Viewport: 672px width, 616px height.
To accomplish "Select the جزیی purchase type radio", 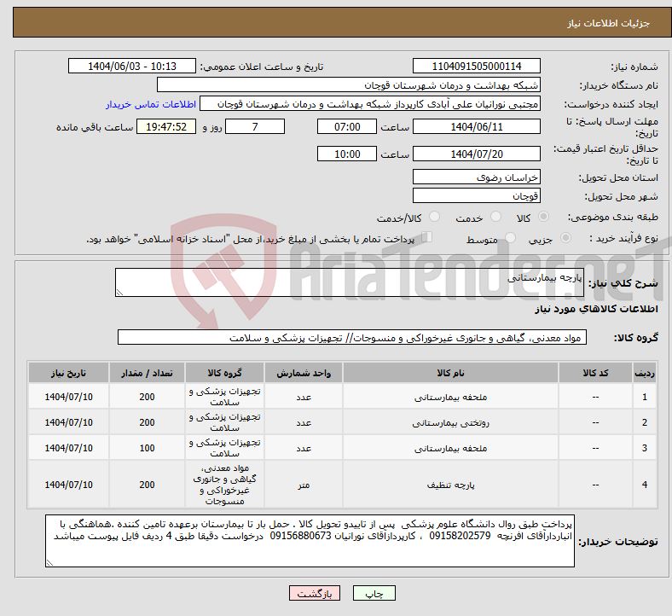I will point(565,238).
